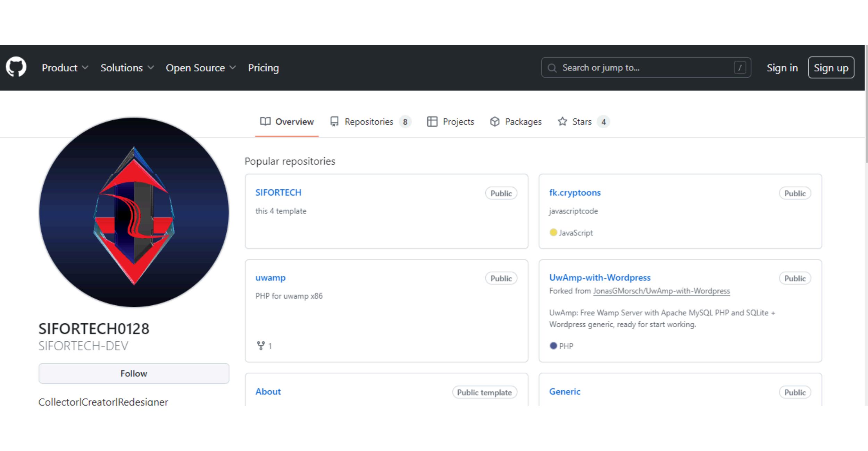Expand the Solutions menu
This screenshot has width=868, height=451.
click(126, 68)
